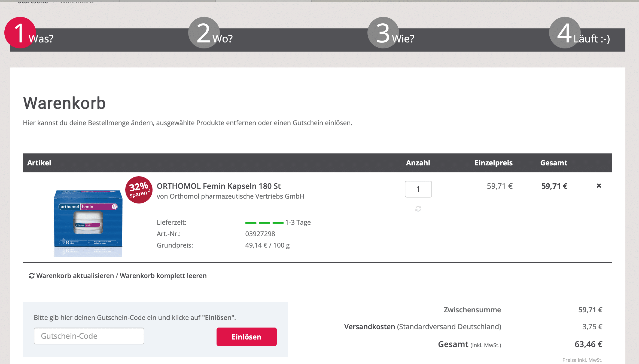Open the ORTHOMOL Femin Kapseln 180 St product link
Screen dimensions: 639x364
pyautogui.click(x=219, y=186)
